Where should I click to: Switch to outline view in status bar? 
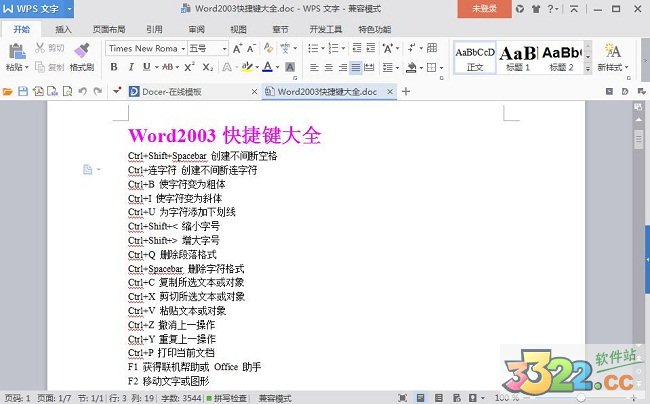click(x=439, y=398)
